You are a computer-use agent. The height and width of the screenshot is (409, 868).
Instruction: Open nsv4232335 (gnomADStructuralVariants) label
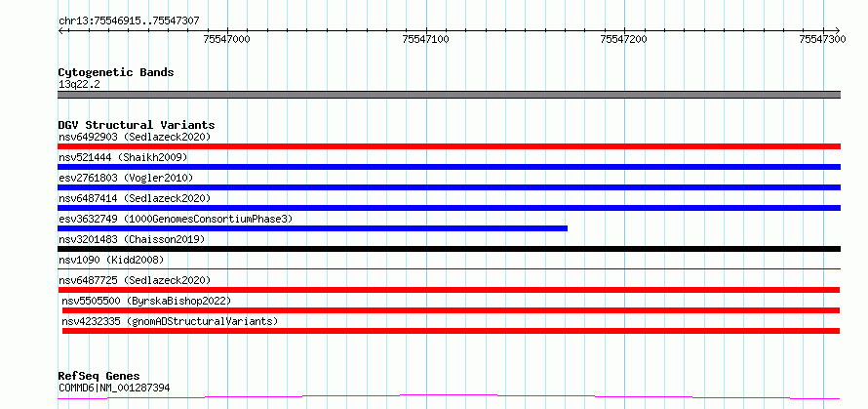point(170,321)
